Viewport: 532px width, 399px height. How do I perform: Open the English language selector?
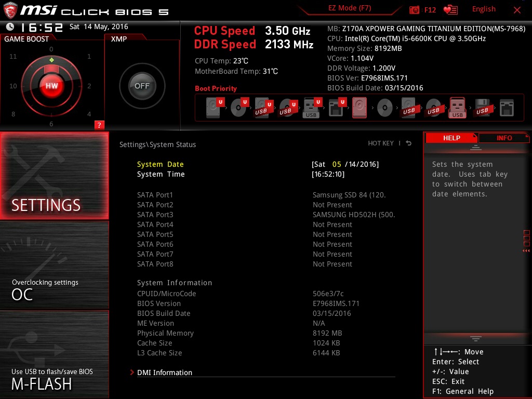[484, 9]
